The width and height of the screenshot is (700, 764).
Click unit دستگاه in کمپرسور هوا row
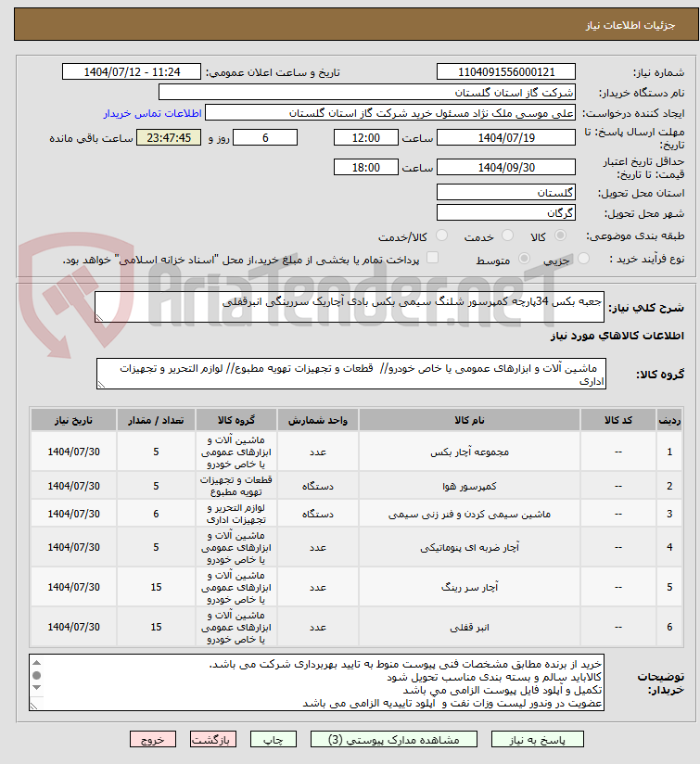pos(318,486)
